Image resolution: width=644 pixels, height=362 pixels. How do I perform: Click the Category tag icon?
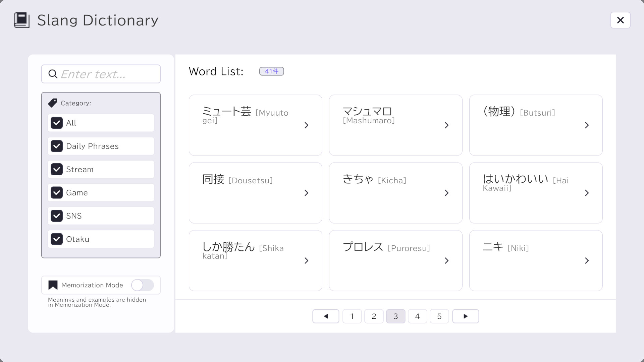click(52, 103)
